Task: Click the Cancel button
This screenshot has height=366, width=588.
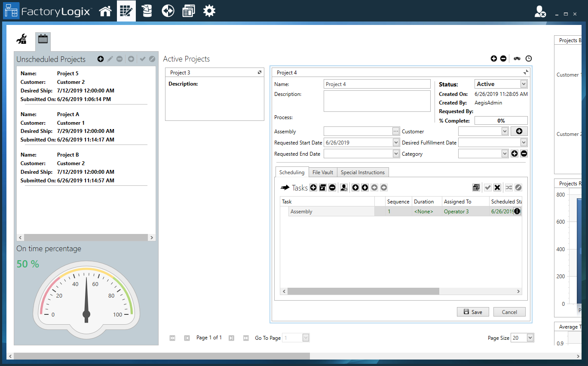Action: tap(509, 312)
